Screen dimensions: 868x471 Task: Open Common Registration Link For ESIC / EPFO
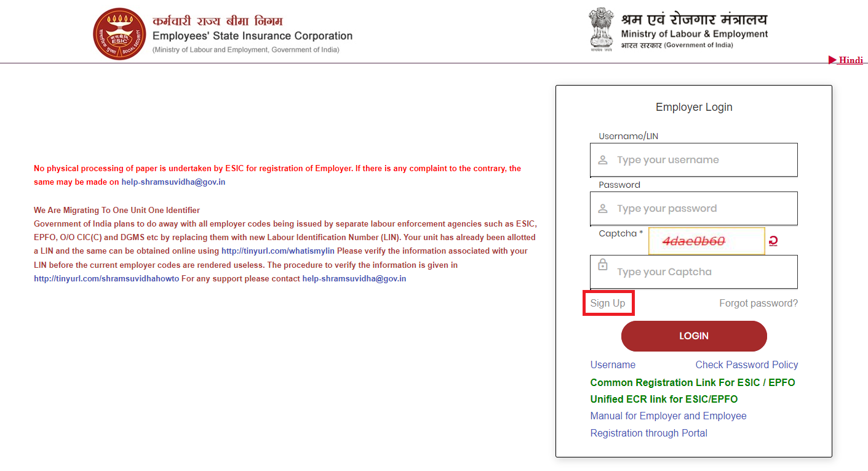click(692, 383)
